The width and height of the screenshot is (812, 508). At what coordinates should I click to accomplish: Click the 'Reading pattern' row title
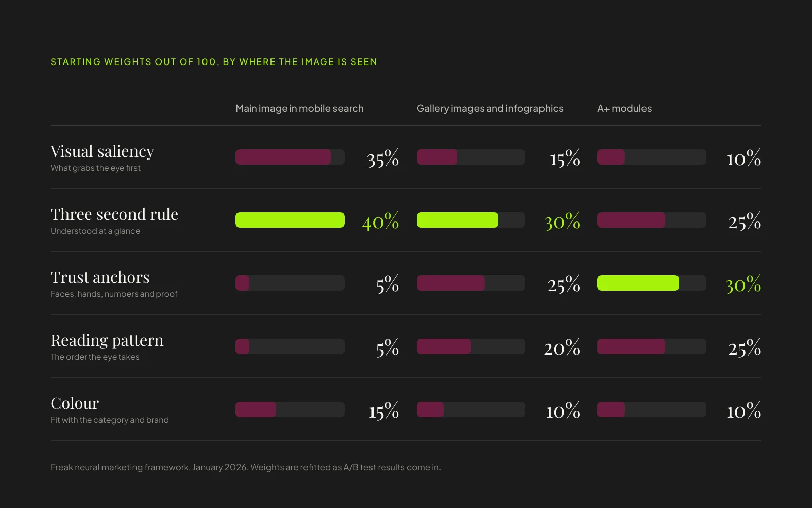tap(107, 340)
